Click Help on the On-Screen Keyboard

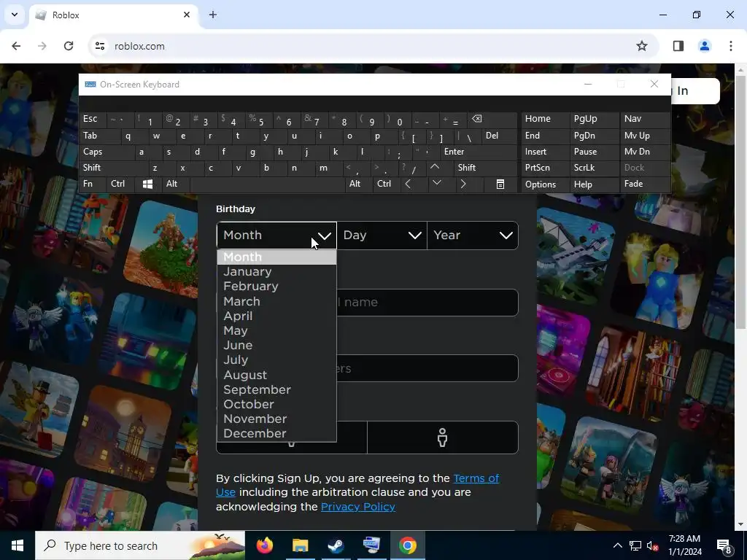[594, 184]
